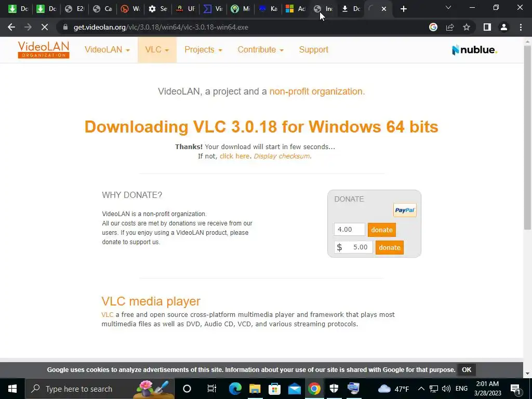This screenshot has height=399, width=532.
Task: Expand the VLC dropdown menu
Action: pos(157,49)
